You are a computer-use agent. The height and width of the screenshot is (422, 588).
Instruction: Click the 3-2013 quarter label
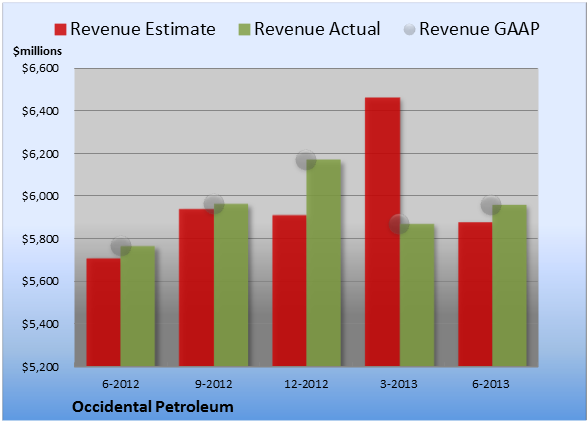pyautogui.click(x=399, y=384)
